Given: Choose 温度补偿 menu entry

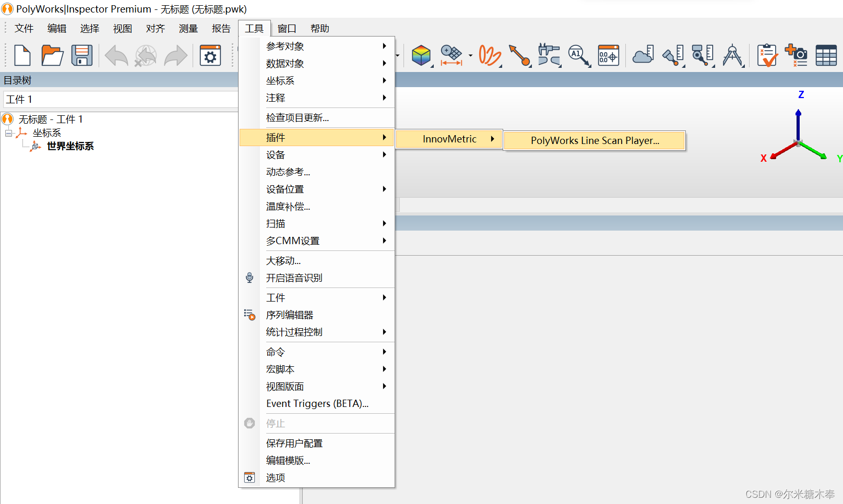Looking at the screenshot, I should [x=317, y=206].
